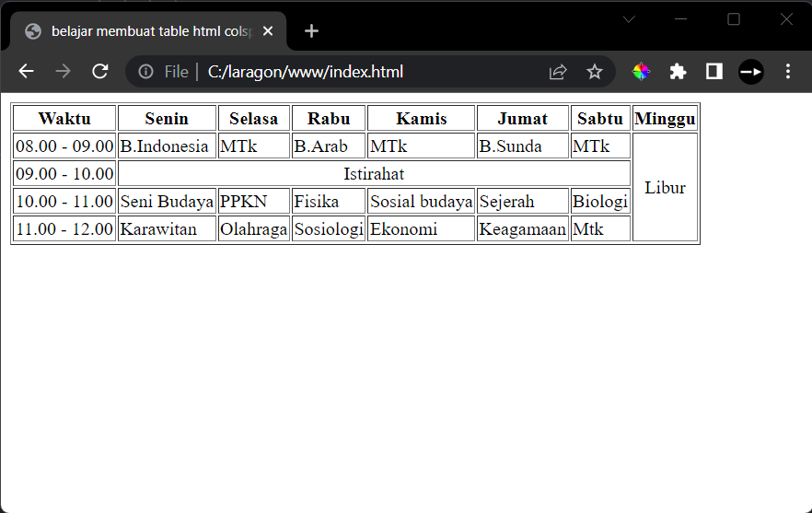Click the Waktu header cell
Viewport: 812px width, 513px height.
point(64,118)
